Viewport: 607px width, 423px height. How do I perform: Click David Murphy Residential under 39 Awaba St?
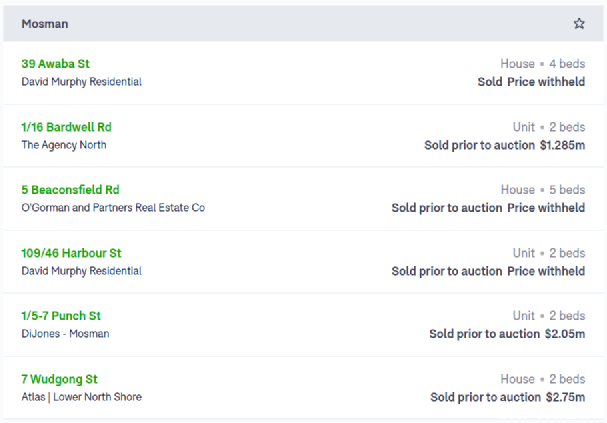(x=81, y=82)
